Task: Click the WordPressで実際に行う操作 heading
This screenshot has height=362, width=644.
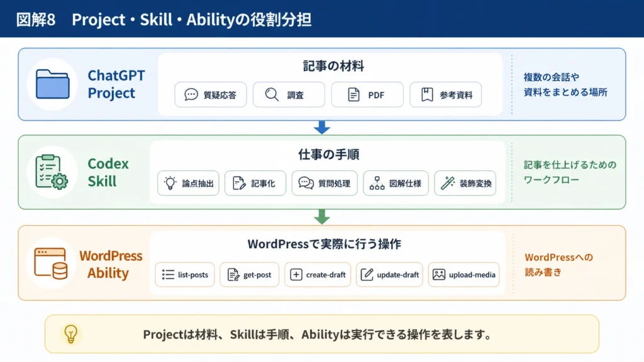Action: pos(324,244)
